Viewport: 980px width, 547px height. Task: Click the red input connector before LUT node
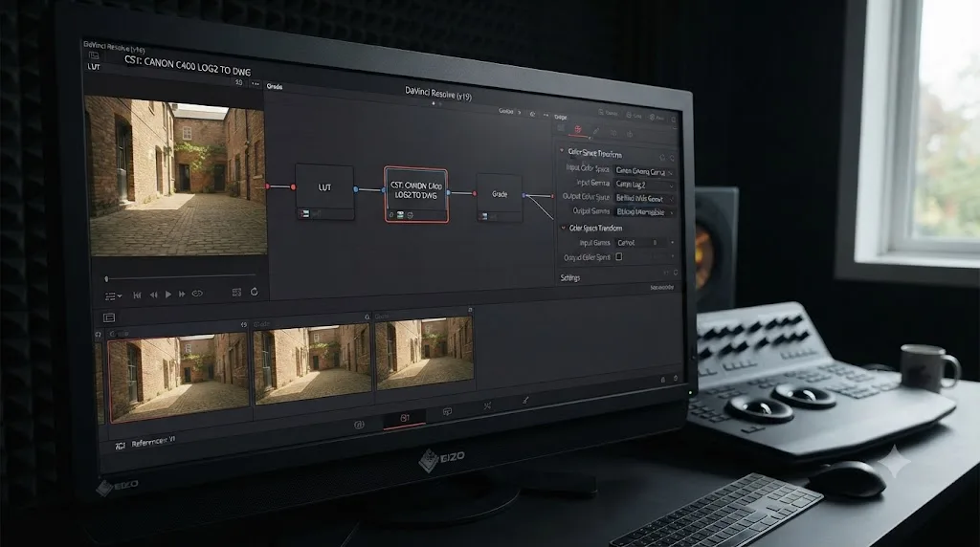pos(293,186)
